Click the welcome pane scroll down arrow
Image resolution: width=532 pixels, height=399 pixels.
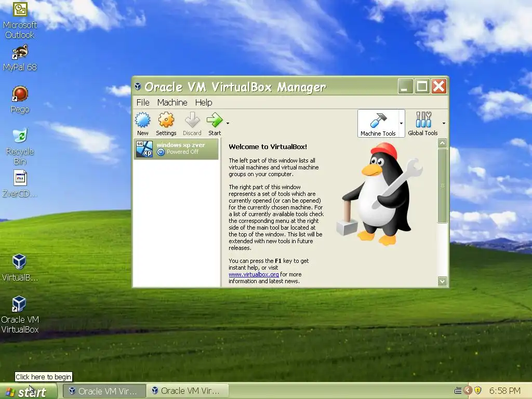tap(442, 281)
